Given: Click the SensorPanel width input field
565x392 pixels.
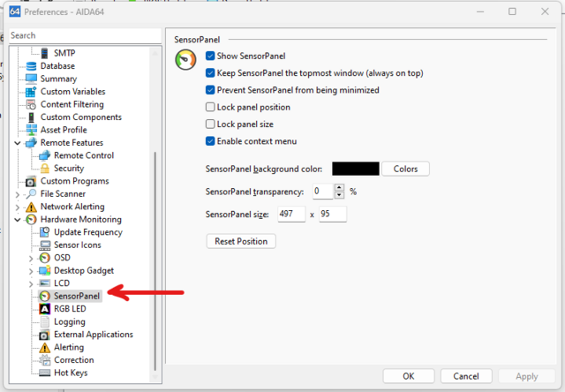Looking at the screenshot, I should coord(291,215).
